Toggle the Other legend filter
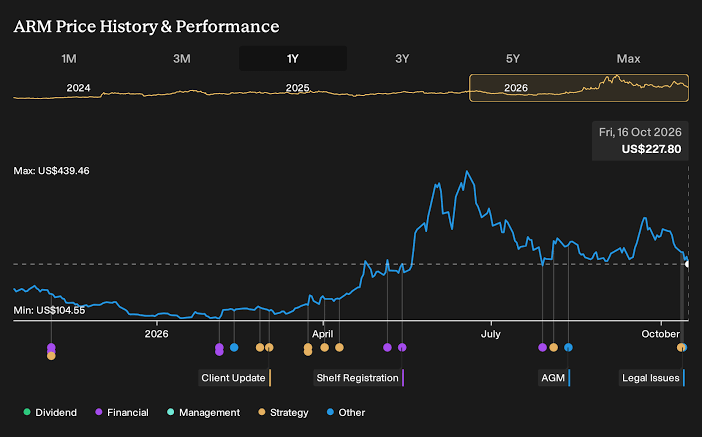702x437 pixels. (x=346, y=412)
